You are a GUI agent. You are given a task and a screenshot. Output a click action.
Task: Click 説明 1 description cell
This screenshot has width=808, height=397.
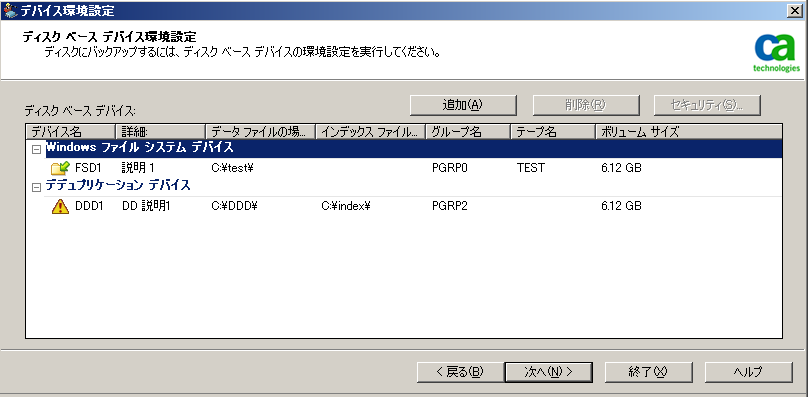[138, 168]
